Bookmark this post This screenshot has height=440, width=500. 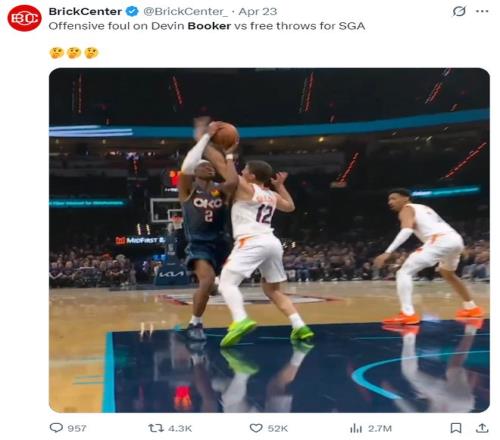coord(456,428)
